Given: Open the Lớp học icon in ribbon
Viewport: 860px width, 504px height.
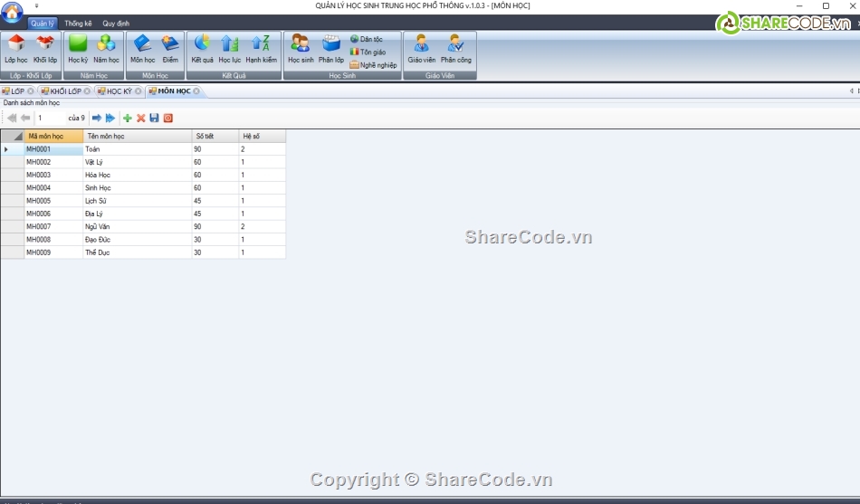Looking at the screenshot, I should [16, 48].
